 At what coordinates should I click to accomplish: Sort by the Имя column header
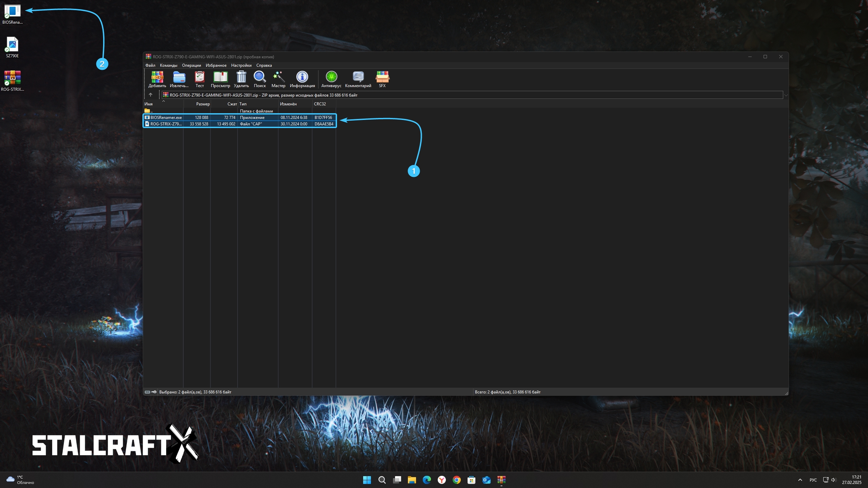pyautogui.click(x=163, y=104)
